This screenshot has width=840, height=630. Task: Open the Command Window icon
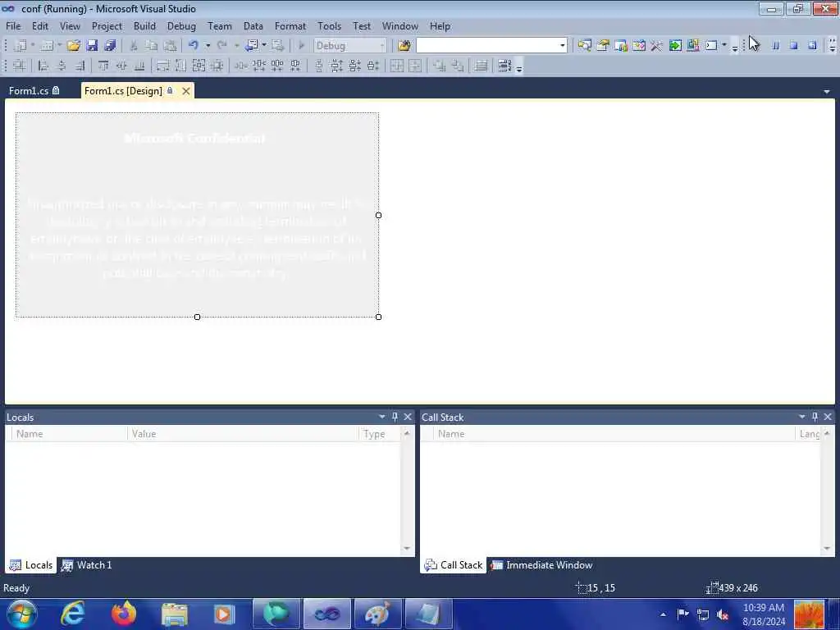pyautogui.click(x=711, y=46)
